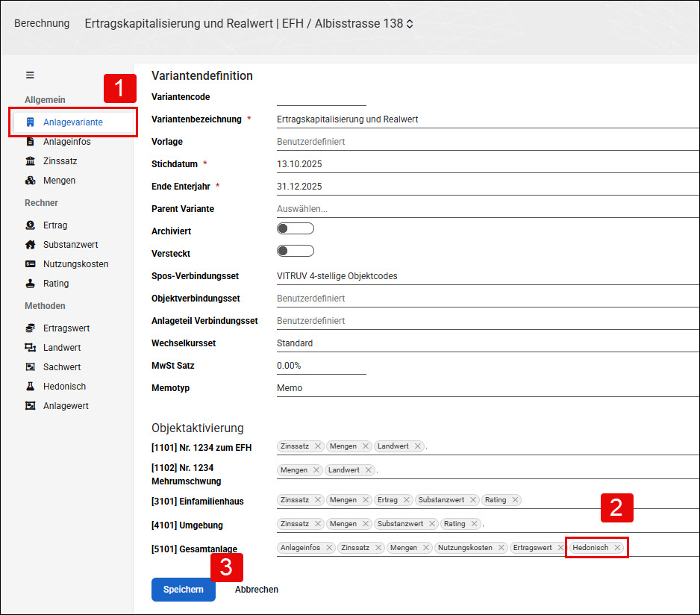Open the Parent Variante dropdown
Viewport: 700px width, 615px height.
pyautogui.click(x=488, y=209)
